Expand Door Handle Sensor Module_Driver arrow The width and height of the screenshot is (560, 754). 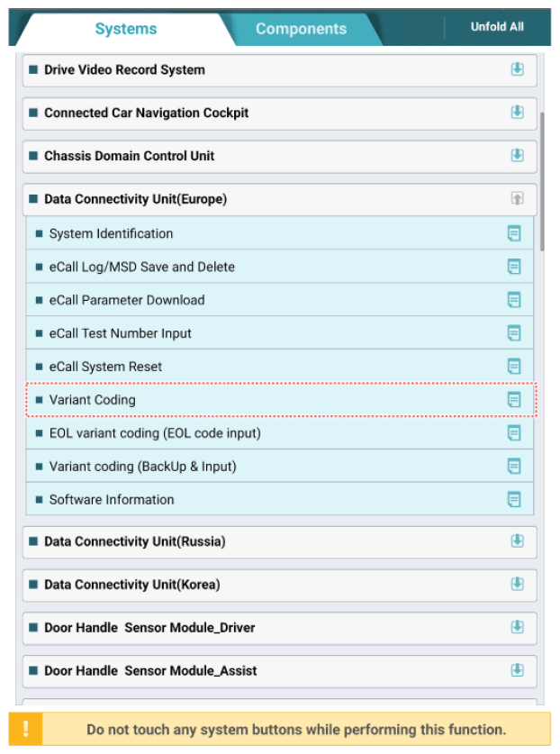(x=517, y=627)
